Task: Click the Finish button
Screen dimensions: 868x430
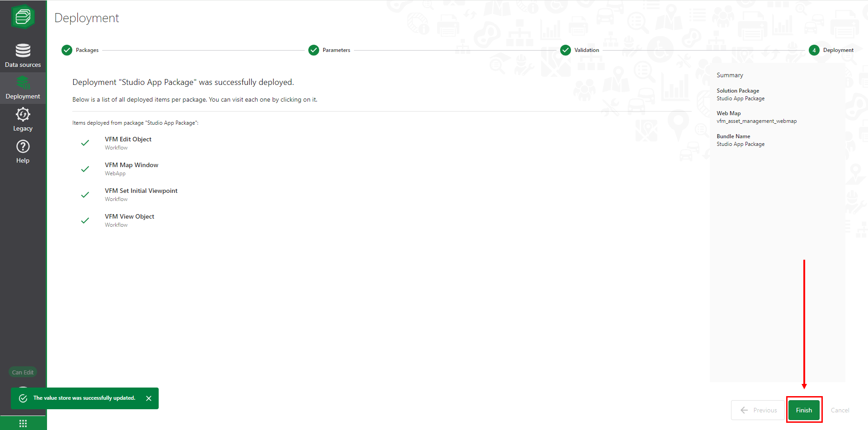Action: click(804, 410)
